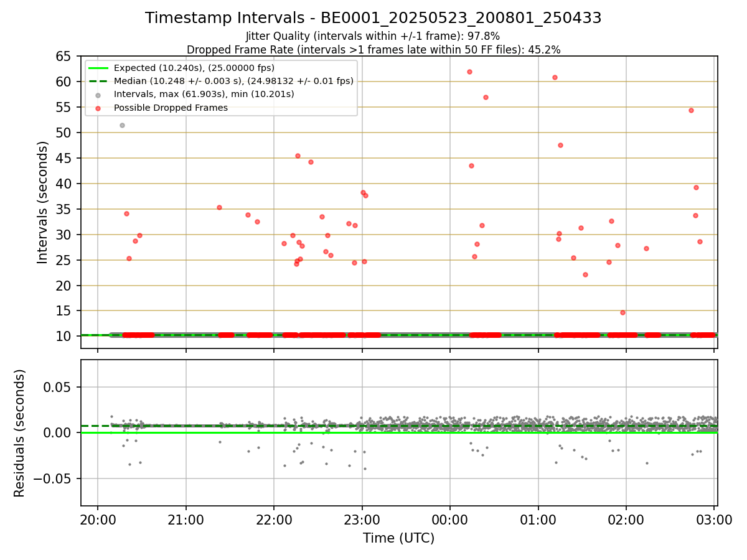747x560 pixels.
Task: Click the plot title 'Timestamp Intervals - BE0001_20250523_200801_250433'
Action: (x=373, y=18)
